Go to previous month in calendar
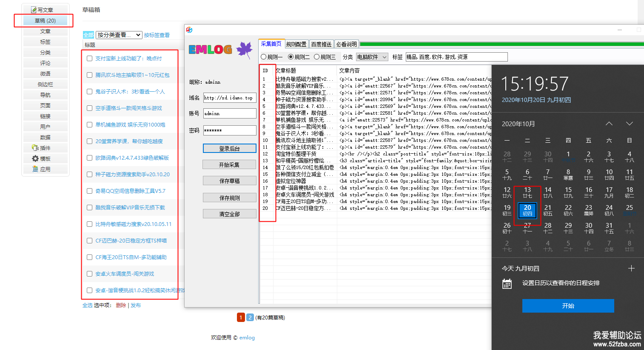644x350 pixels. click(x=609, y=124)
